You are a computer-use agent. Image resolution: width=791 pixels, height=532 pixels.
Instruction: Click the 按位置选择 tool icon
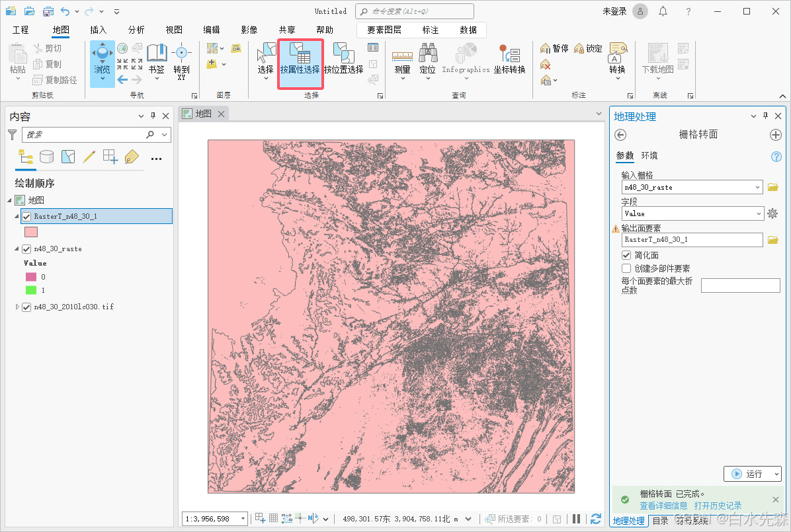tap(343, 54)
